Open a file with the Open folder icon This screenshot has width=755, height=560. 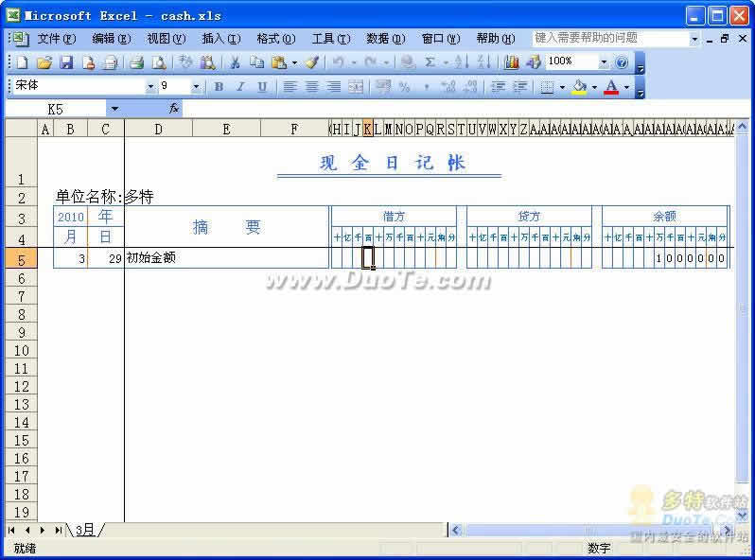click(x=44, y=62)
